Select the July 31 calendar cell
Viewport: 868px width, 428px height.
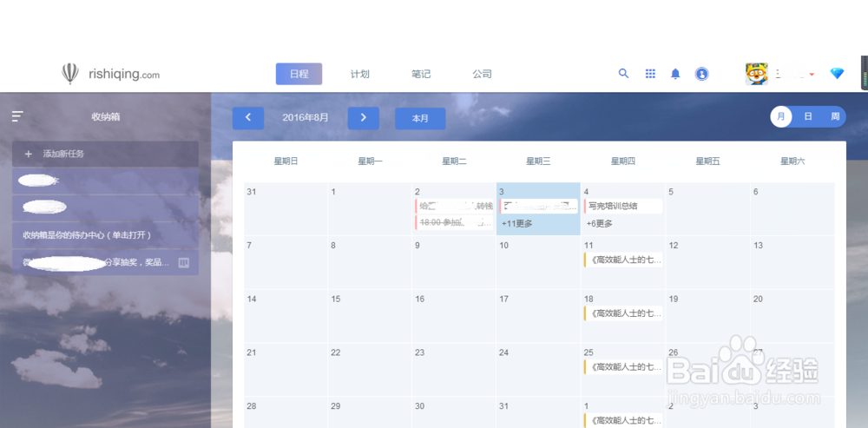pos(286,209)
